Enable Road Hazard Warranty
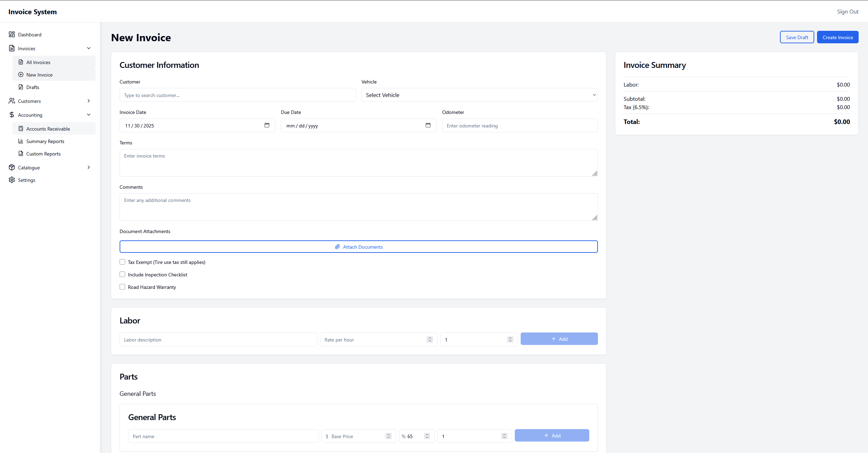Viewport: 868px width, 453px height. (x=122, y=287)
